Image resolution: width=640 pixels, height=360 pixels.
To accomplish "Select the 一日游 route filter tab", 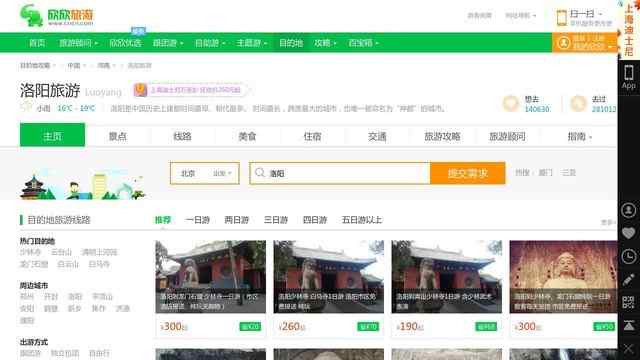I will click(198, 220).
